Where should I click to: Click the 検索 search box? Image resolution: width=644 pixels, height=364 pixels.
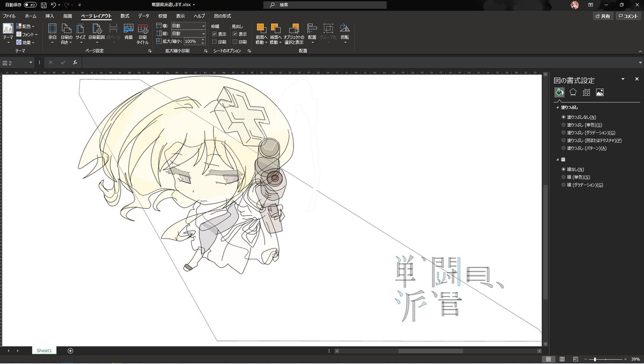click(325, 5)
